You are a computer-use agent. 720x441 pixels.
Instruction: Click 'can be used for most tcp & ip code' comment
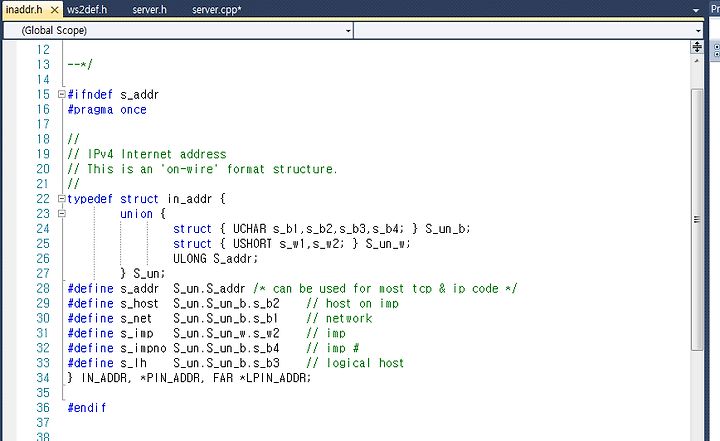386,288
